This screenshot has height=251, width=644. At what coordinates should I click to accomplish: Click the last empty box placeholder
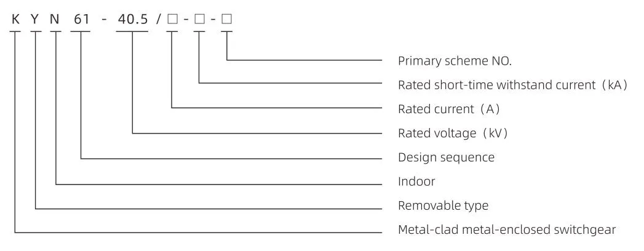click(x=227, y=19)
